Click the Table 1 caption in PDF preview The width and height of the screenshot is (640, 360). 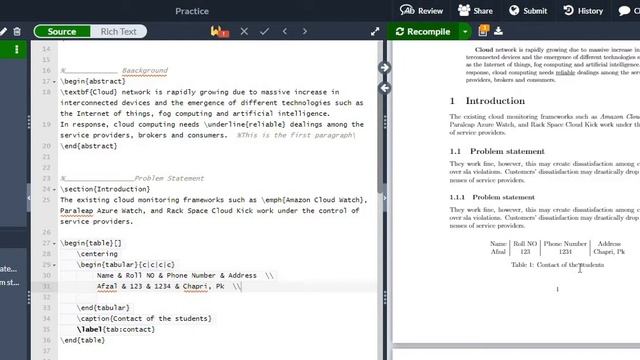557,264
